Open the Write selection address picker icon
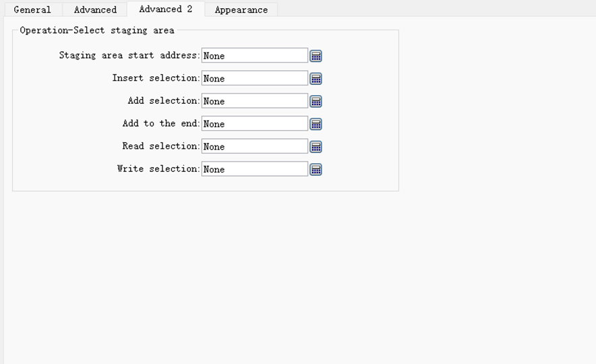Screen dimensions: 596x364 click(316, 169)
